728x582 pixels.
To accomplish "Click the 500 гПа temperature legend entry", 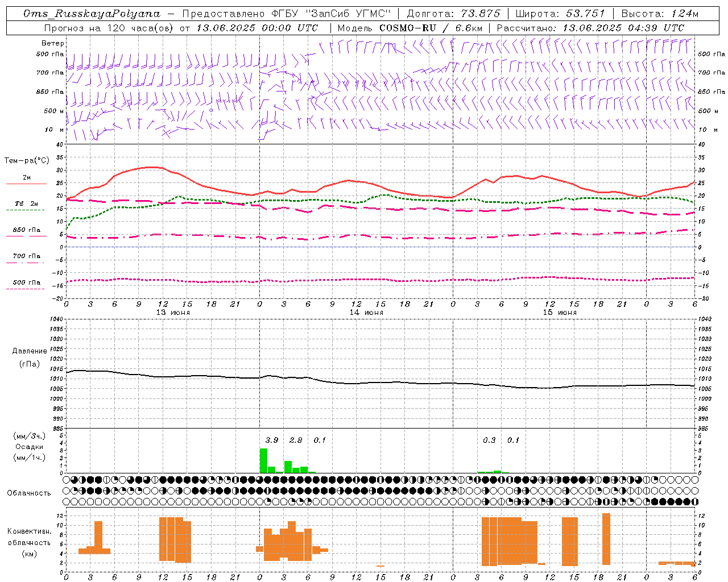I will pos(26,282).
